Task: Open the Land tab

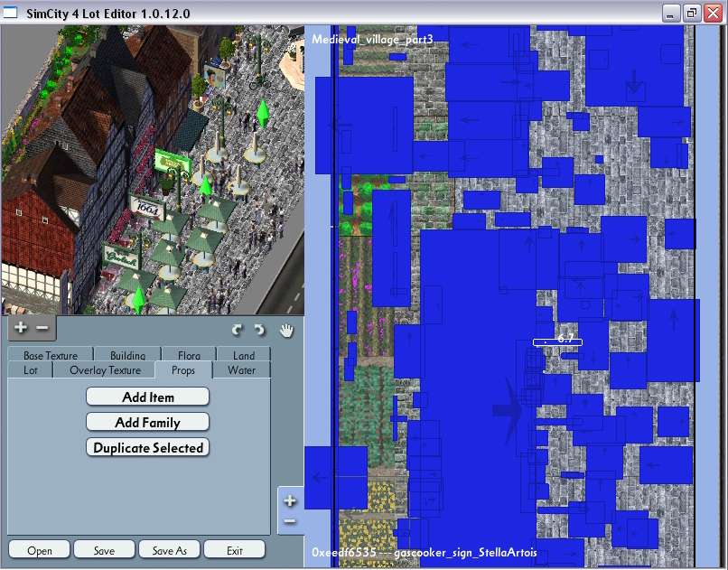Action: click(x=244, y=355)
